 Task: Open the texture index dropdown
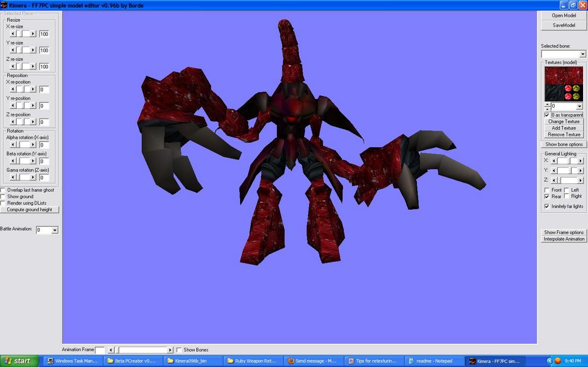[x=580, y=106]
